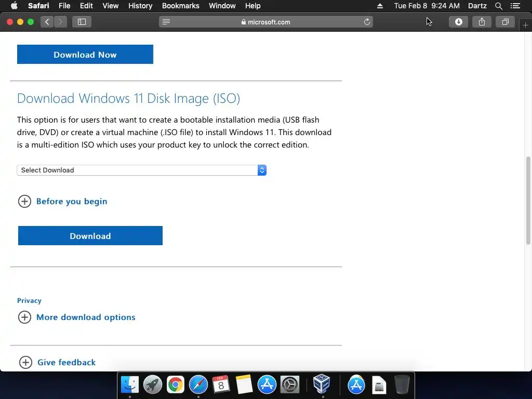Click the Safari compass icon in Dock
Viewport: 532px width, 399px height.
point(198,384)
